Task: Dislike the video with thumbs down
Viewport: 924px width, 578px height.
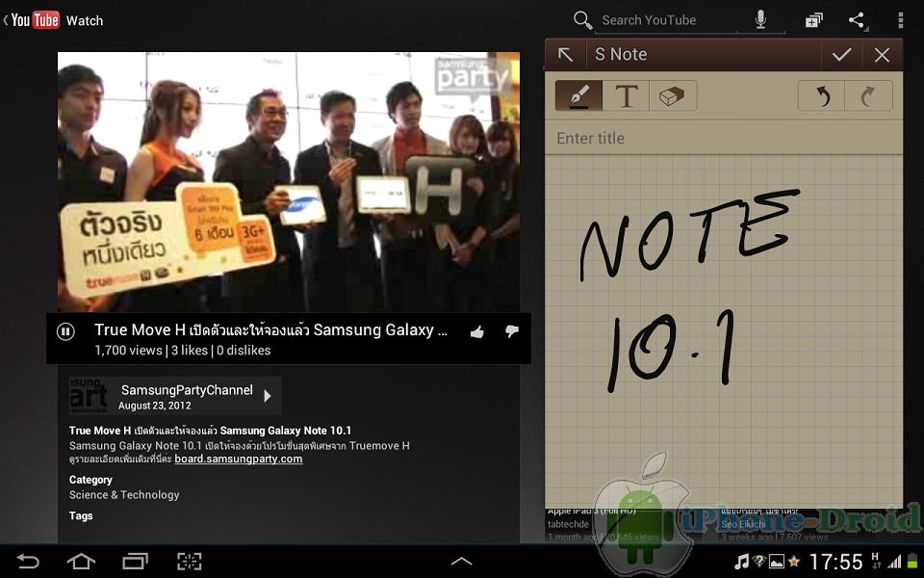Action: point(511,331)
